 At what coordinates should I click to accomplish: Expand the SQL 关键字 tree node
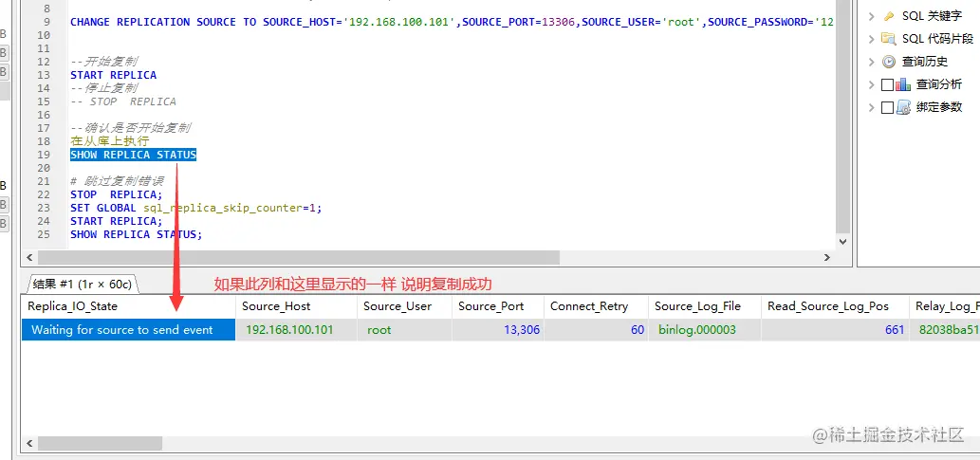[872, 16]
